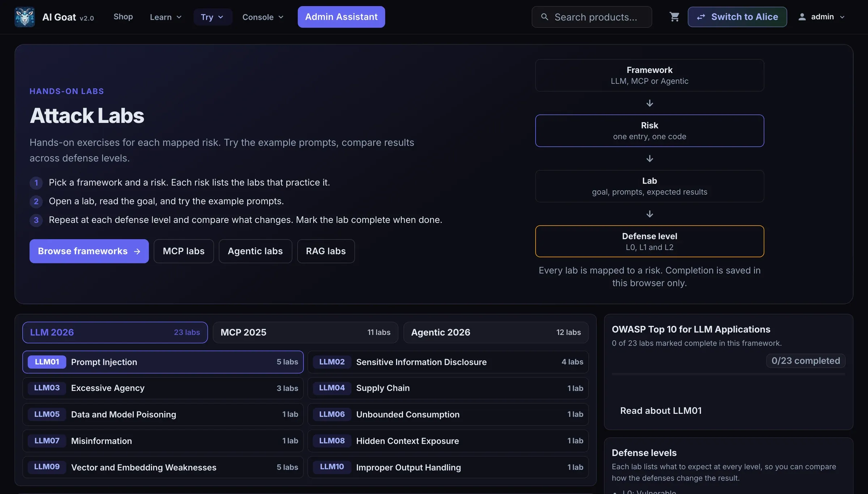Click the search magnifier icon
This screenshot has height=494, width=868.
point(544,17)
